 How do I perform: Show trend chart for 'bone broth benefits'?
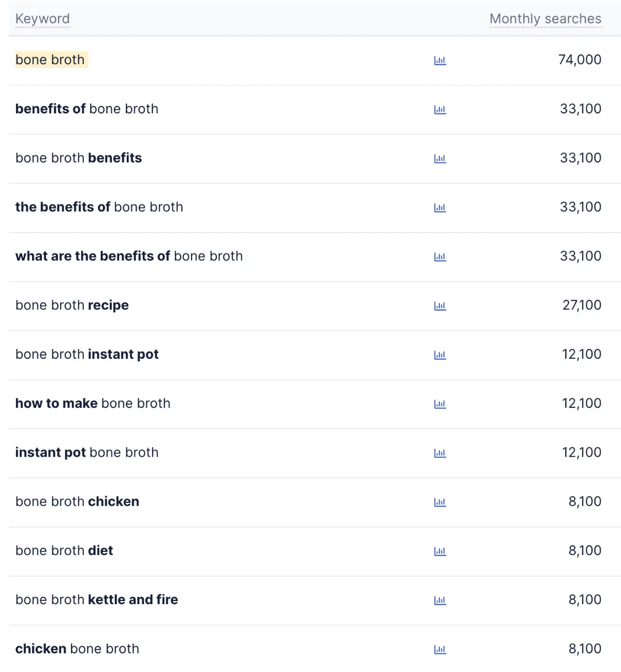(440, 159)
